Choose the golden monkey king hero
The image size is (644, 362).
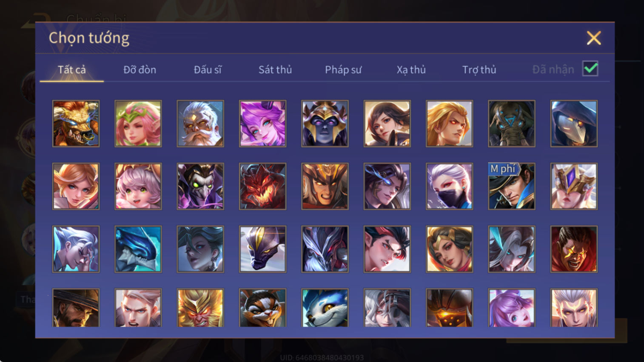click(x=200, y=308)
